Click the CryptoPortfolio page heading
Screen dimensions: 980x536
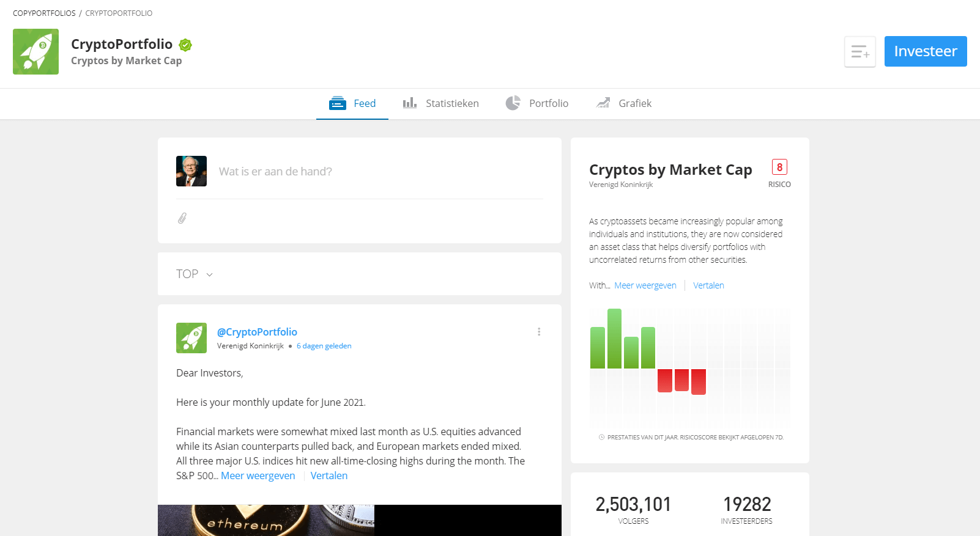click(x=122, y=44)
